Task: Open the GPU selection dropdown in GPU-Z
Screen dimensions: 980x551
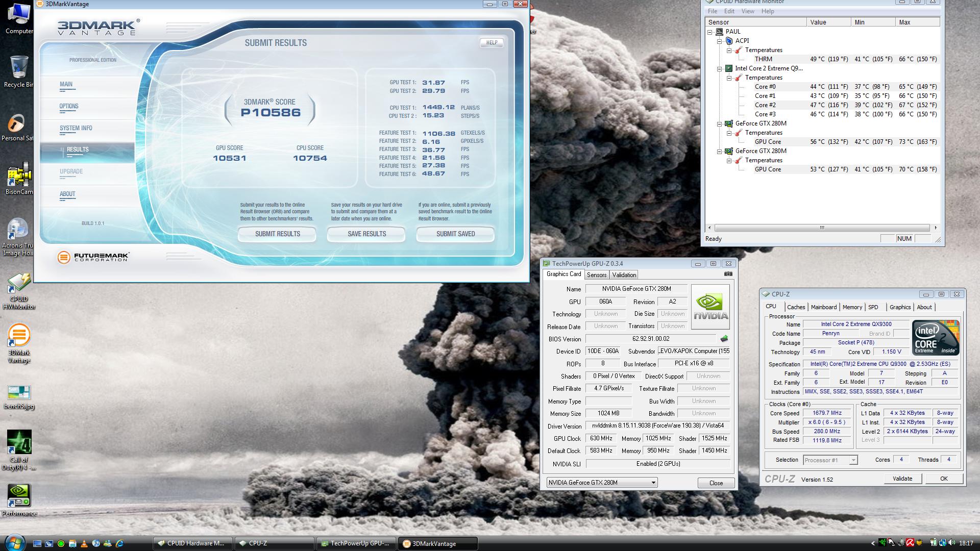Action: pyautogui.click(x=602, y=483)
